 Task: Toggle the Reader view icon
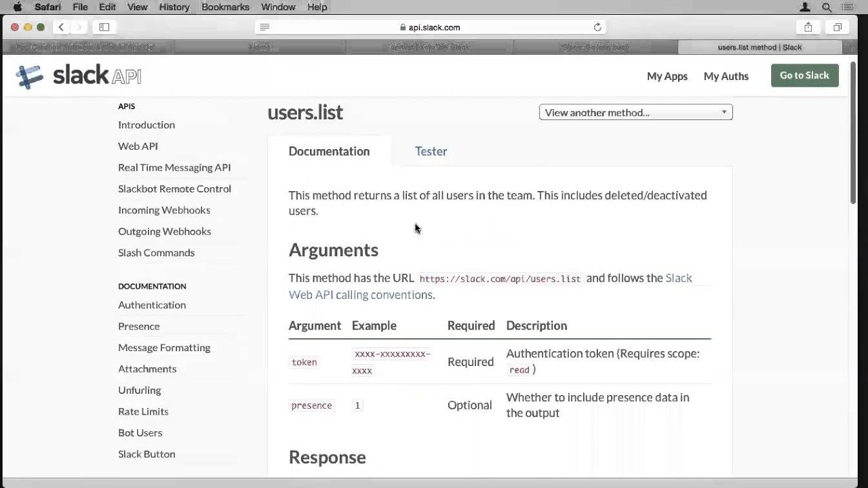(264, 27)
